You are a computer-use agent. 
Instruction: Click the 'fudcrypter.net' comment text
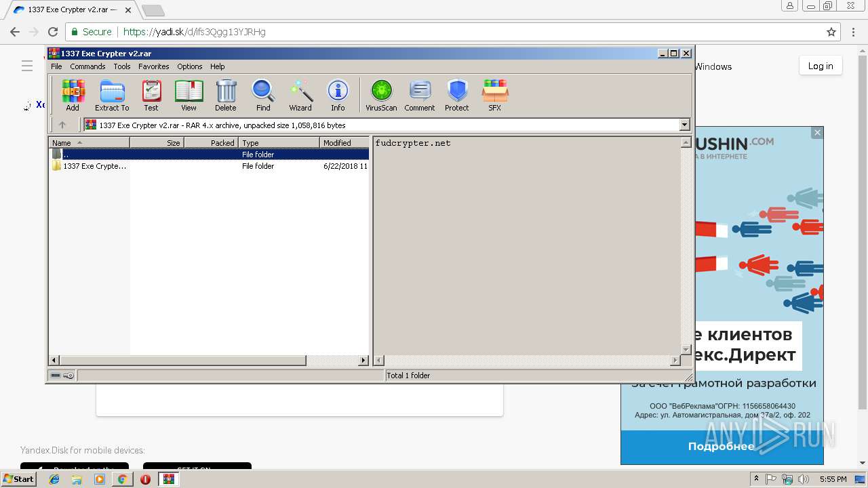[x=413, y=143]
